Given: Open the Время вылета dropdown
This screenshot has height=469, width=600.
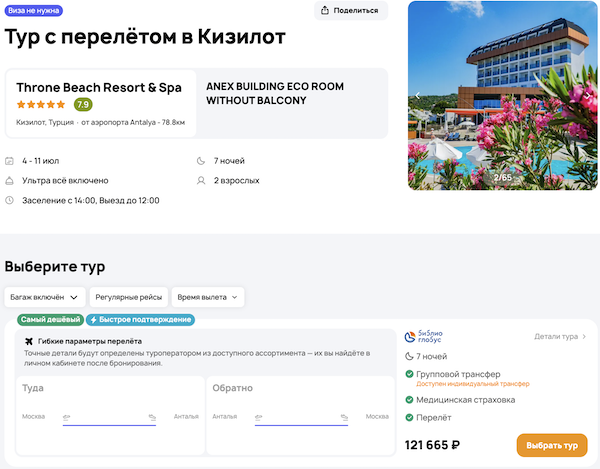Looking at the screenshot, I should click(x=208, y=297).
